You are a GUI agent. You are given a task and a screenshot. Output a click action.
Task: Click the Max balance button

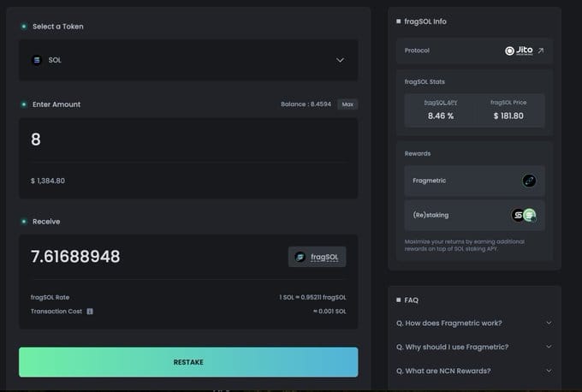pyautogui.click(x=347, y=104)
